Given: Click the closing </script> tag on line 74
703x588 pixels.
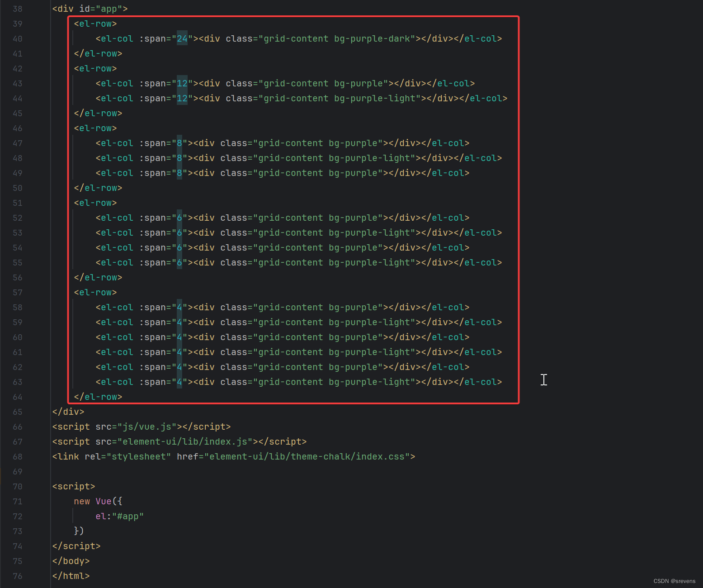Looking at the screenshot, I should (x=76, y=546).
